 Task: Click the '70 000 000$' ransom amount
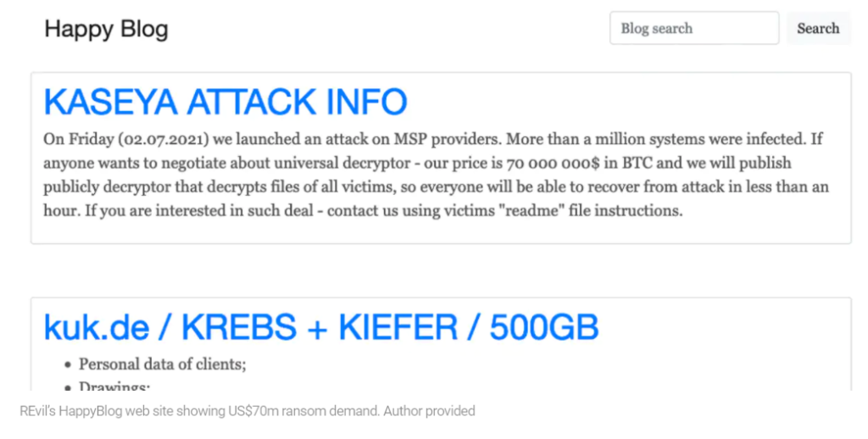553,163
